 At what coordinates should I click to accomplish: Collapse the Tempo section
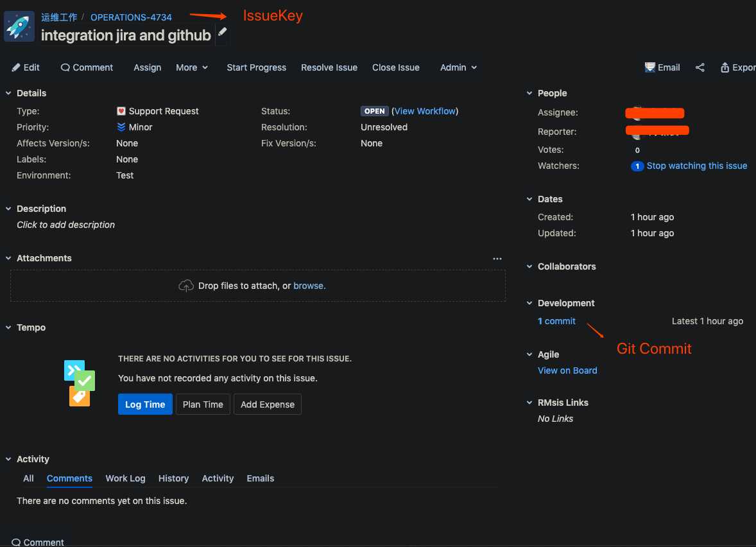[8, 327]
